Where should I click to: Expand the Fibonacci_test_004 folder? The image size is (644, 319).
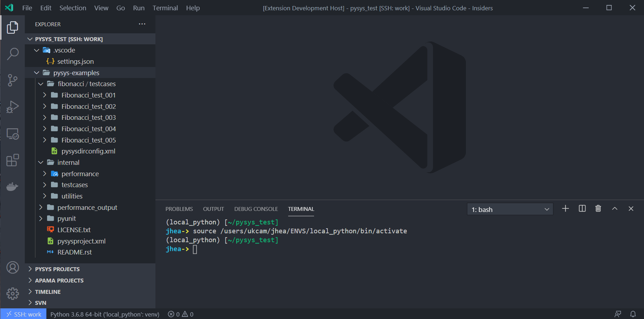coord(90,129)
